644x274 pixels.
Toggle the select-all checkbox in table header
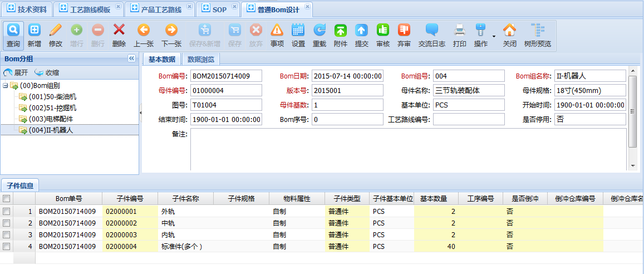pyautogui.click(x=6, y=199)
